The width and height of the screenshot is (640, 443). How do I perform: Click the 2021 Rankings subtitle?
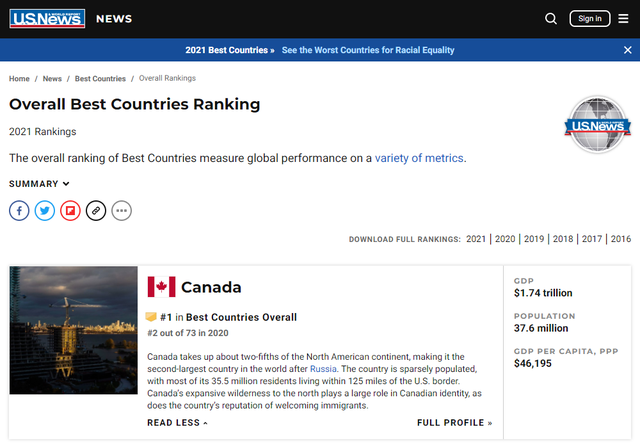click(x=42, y=131)
